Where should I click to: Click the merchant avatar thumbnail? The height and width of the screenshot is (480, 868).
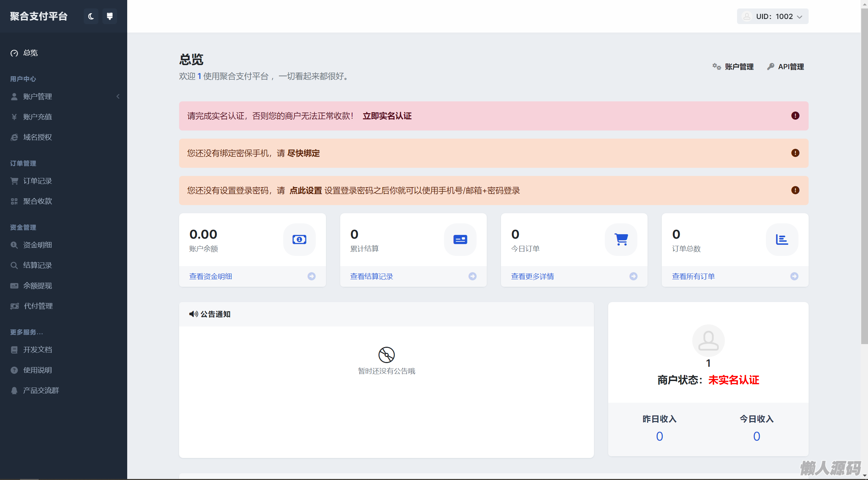pyautogui.click(x=708, y=341)
